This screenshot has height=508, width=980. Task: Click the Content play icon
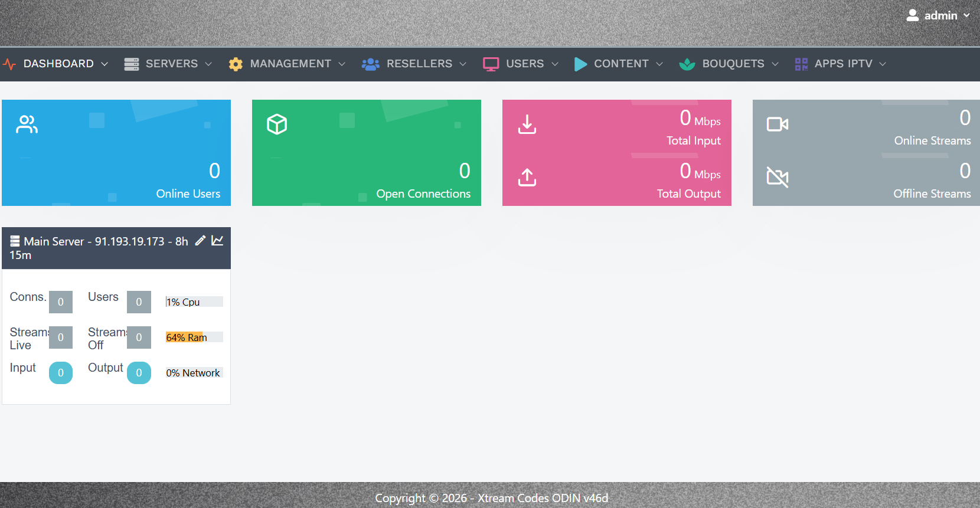pyautogui.click(x=580, y=64)
